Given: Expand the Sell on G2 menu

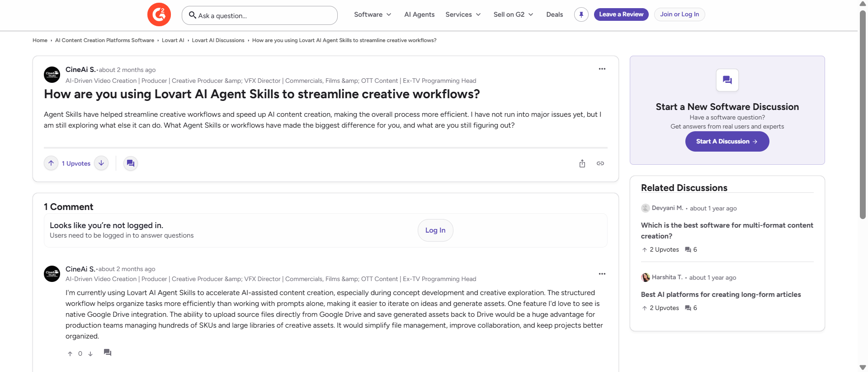Looking at the screenshot, I should pyautogui.click(x=514, y=14).
